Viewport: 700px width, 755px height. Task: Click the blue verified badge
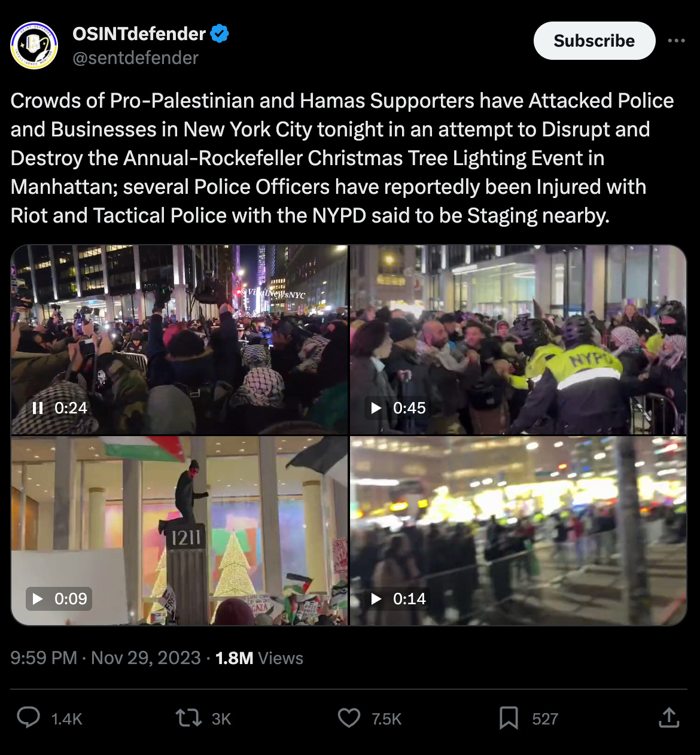point(220,34)
